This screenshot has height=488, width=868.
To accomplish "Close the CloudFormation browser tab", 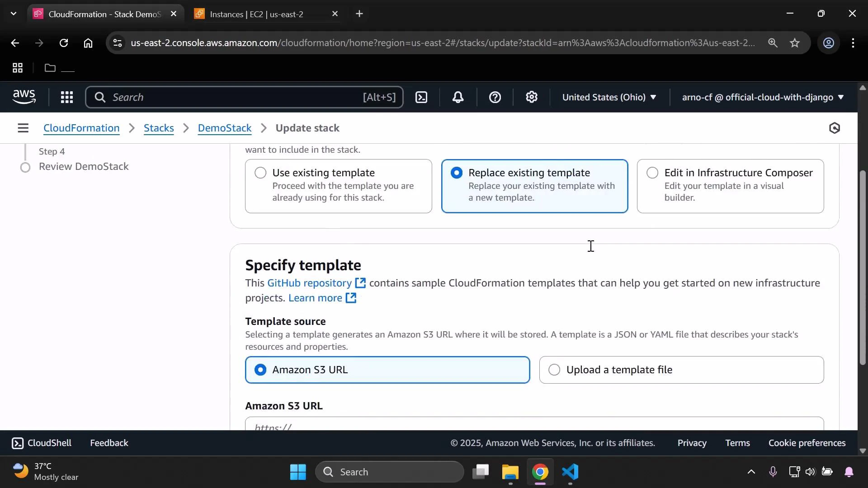I will (173, 14).
